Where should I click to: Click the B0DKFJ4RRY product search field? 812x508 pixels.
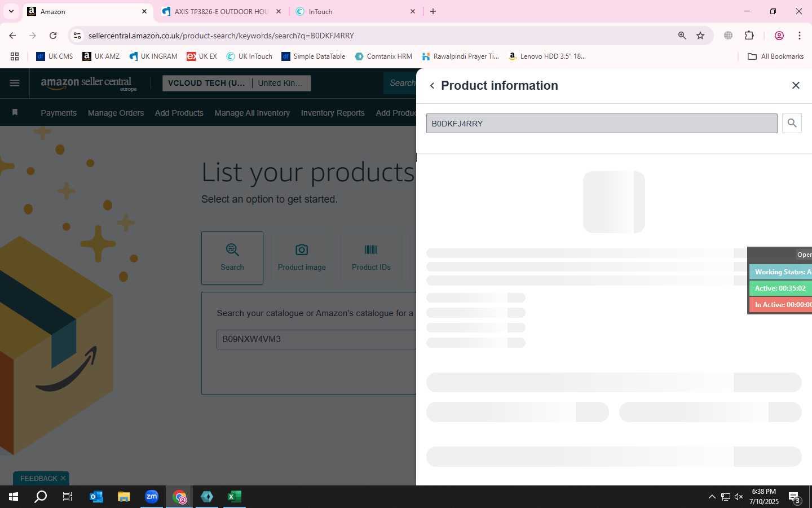click(602, 124)
